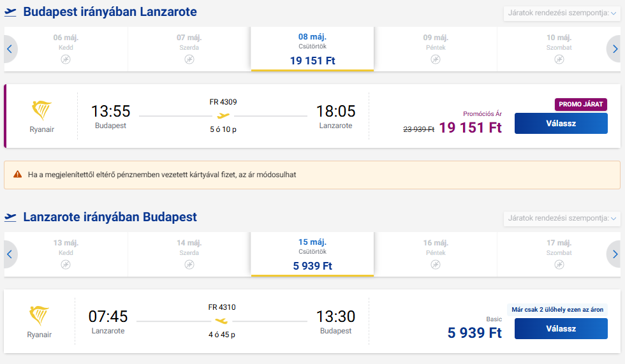The image size is (625, 364).
Task: Click next dates arrow for outbound flights
Action: point(614,49)
